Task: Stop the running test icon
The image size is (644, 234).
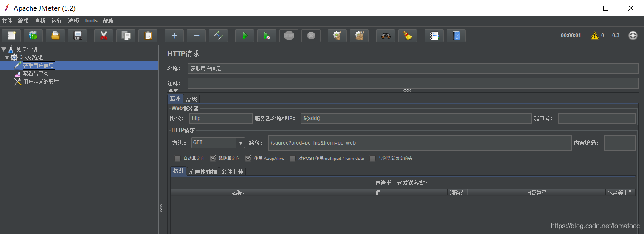Action: point(289,36)
